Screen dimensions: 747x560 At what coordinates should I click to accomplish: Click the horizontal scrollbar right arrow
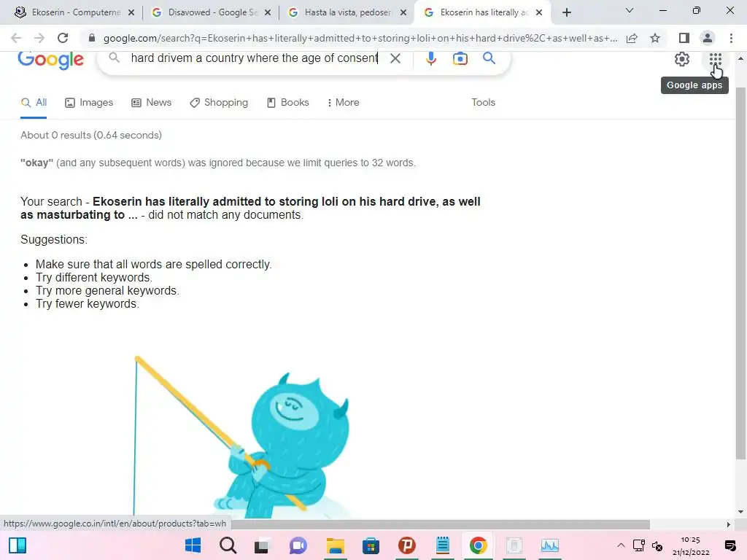728,524
